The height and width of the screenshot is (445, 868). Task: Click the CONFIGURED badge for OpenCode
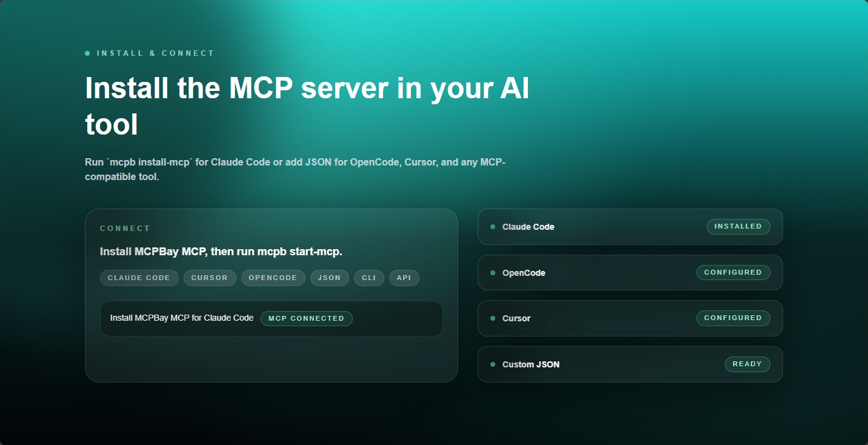(x=733, y=272)
